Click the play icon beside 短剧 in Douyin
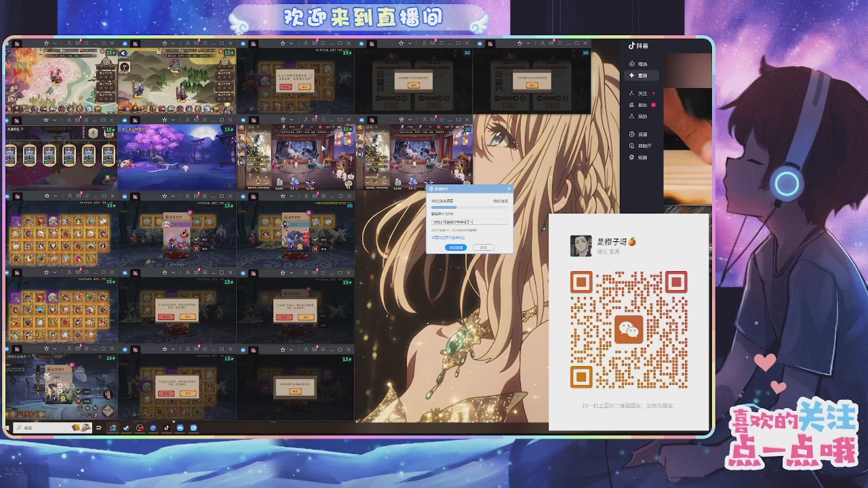The width and height of the screenshot is (868, 488). coord(632,157)
